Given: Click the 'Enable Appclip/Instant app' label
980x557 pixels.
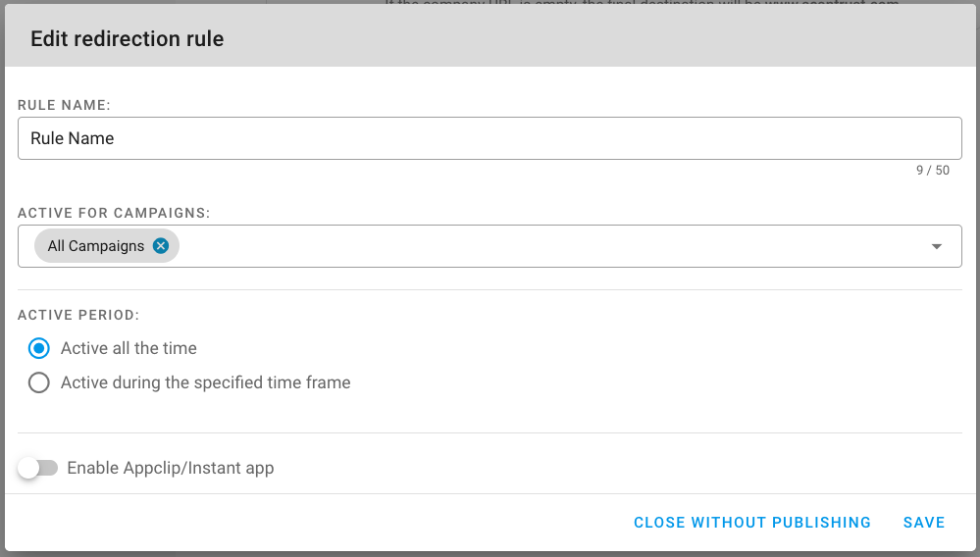Looking at the screenshot, I should pos(171,469).
